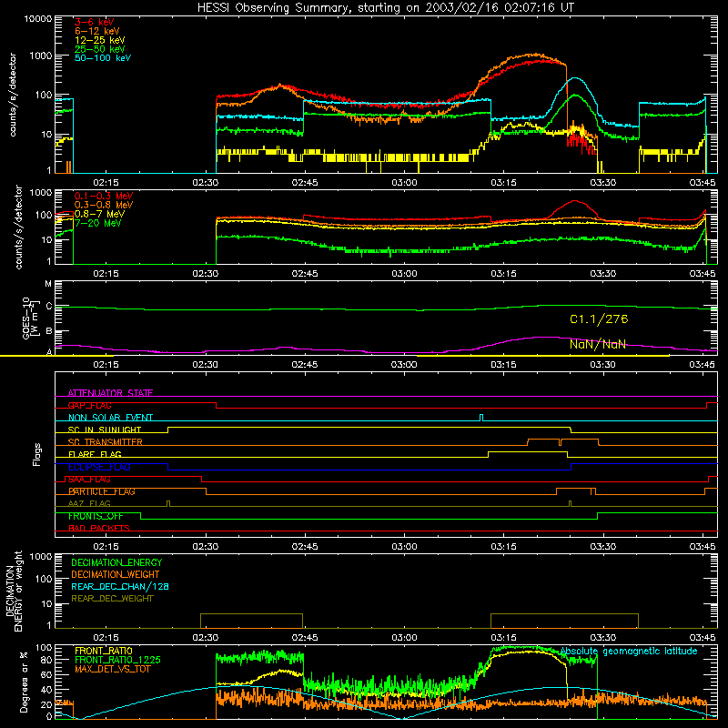The image size is (728, 728).
Task: Click 03:30 tick label under GOES panel
Action: point(602,365)
